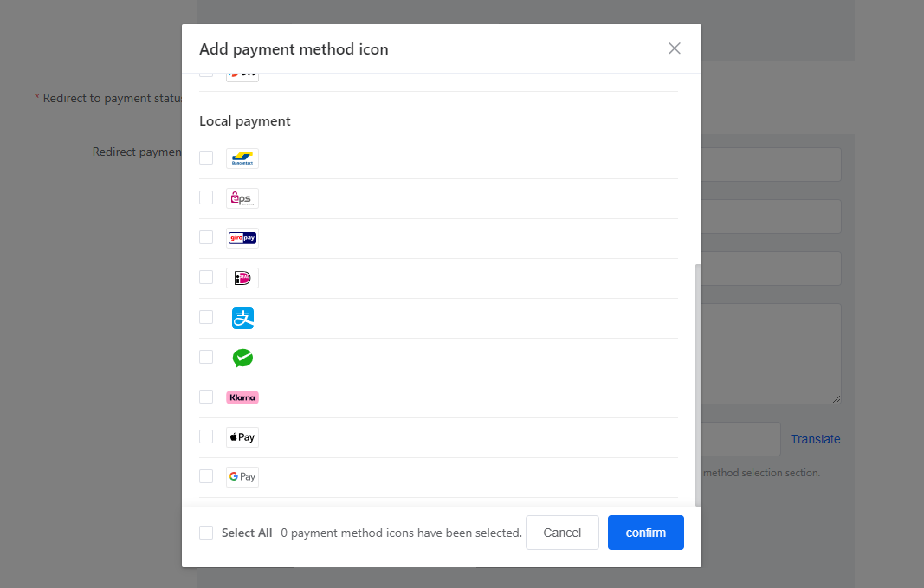Click the Google Pay icon

coord(242,477)
